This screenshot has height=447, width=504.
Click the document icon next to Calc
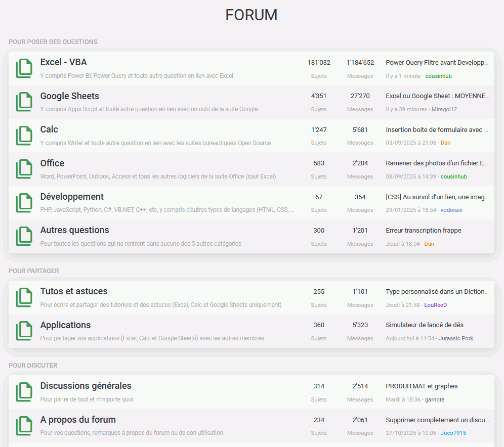(24, 136)
